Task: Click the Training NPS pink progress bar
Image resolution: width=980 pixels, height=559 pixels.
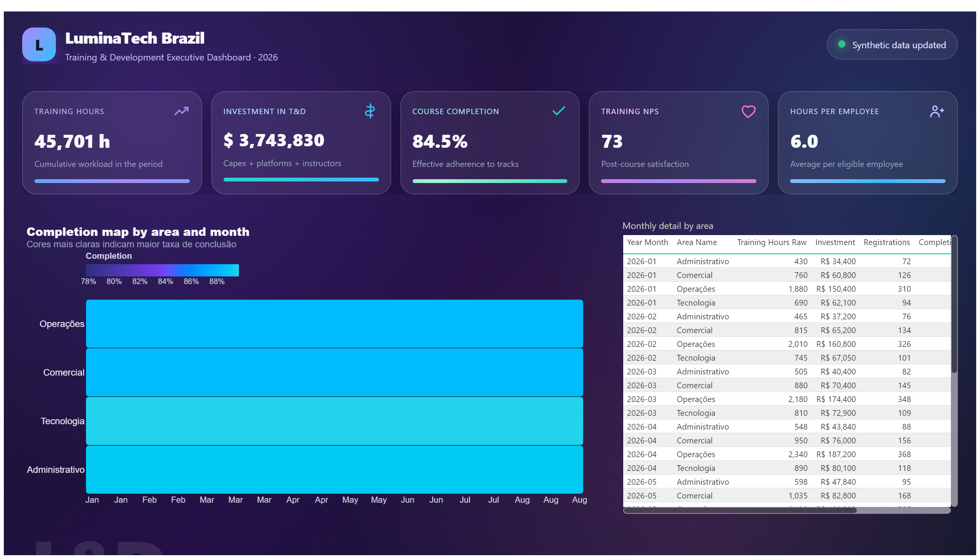Action: (x=678, y=181)
